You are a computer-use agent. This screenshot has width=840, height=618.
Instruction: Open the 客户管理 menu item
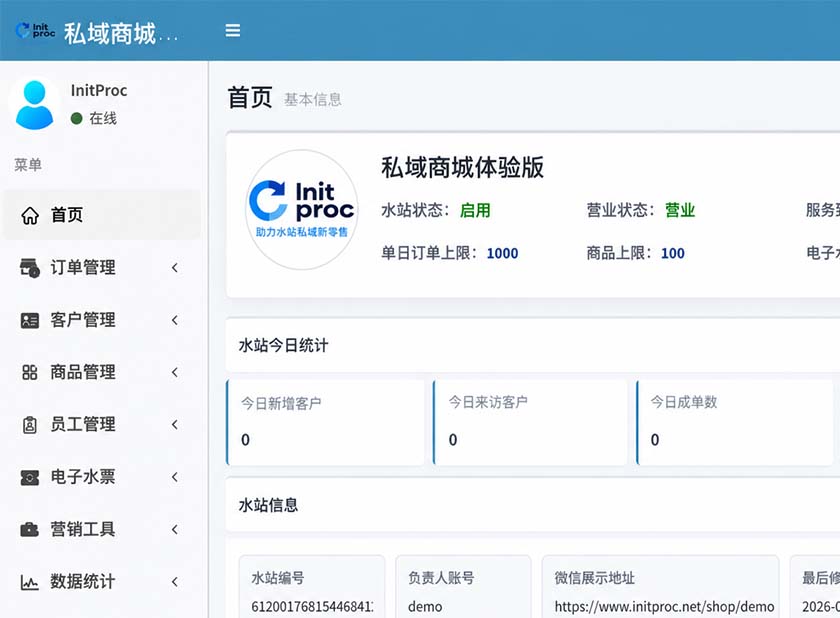102,320
